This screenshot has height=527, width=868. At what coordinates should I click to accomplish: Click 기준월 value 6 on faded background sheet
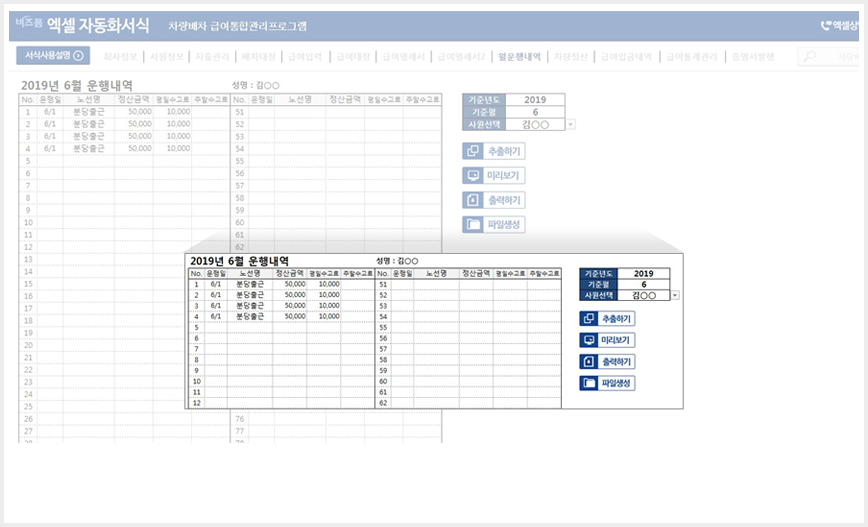tap(535, 112)
